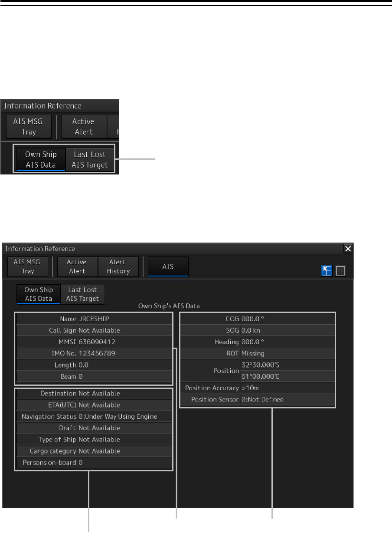Open the AIS tab in the full dialog

pyautogui.click(x=168, y=266)
